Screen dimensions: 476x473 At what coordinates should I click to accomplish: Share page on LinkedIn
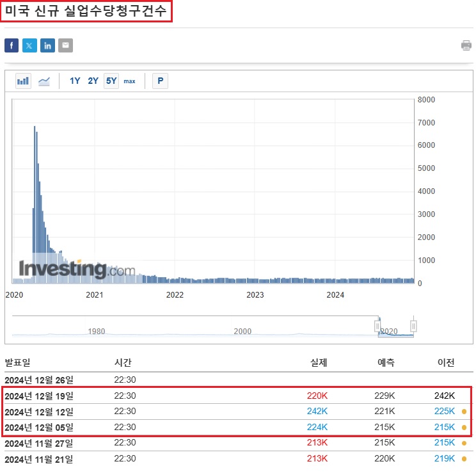(x=47, y=45)
